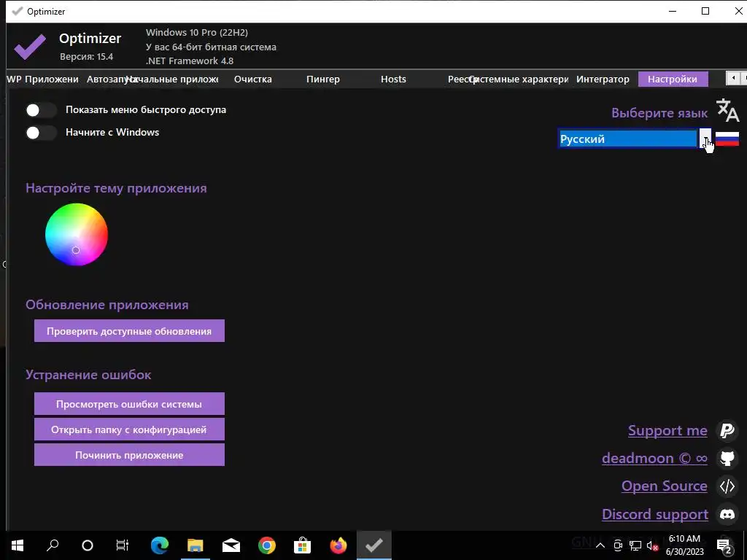Click "Windows 10 Pro (22H2)" text
747x560 pixels.
click(197, 33)
